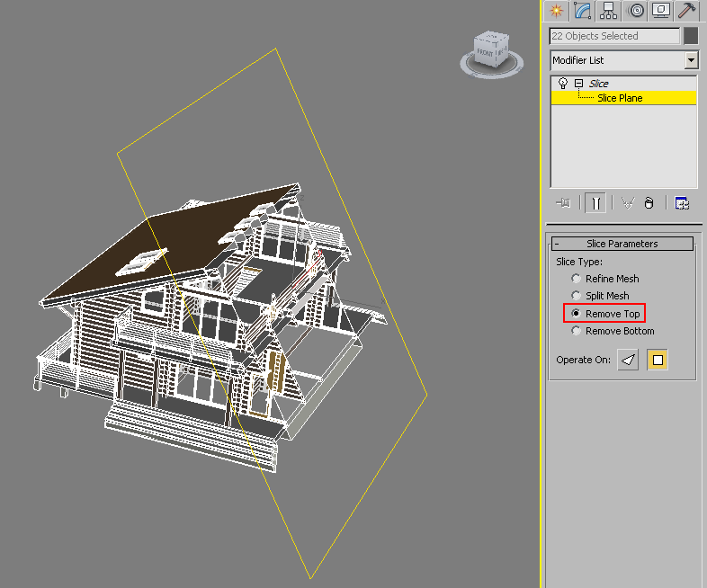Collapse the Slice Parameters rollout

tap(622, 244)
